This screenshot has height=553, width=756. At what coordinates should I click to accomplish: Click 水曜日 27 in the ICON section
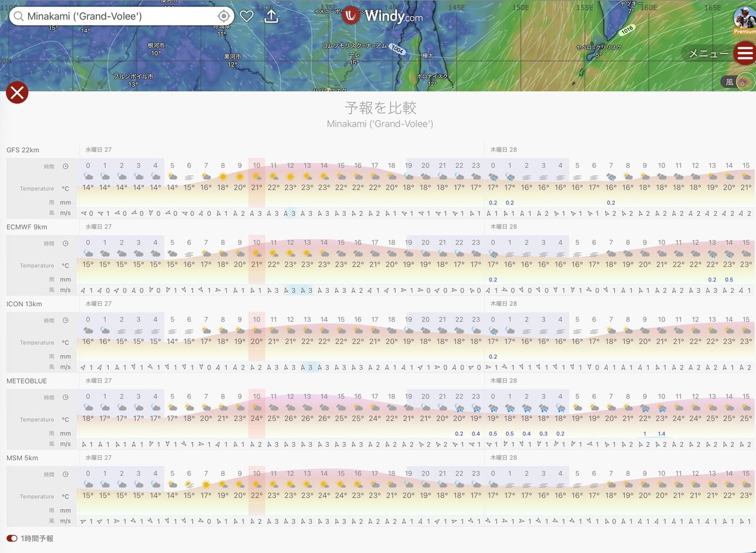coord(99,304)
